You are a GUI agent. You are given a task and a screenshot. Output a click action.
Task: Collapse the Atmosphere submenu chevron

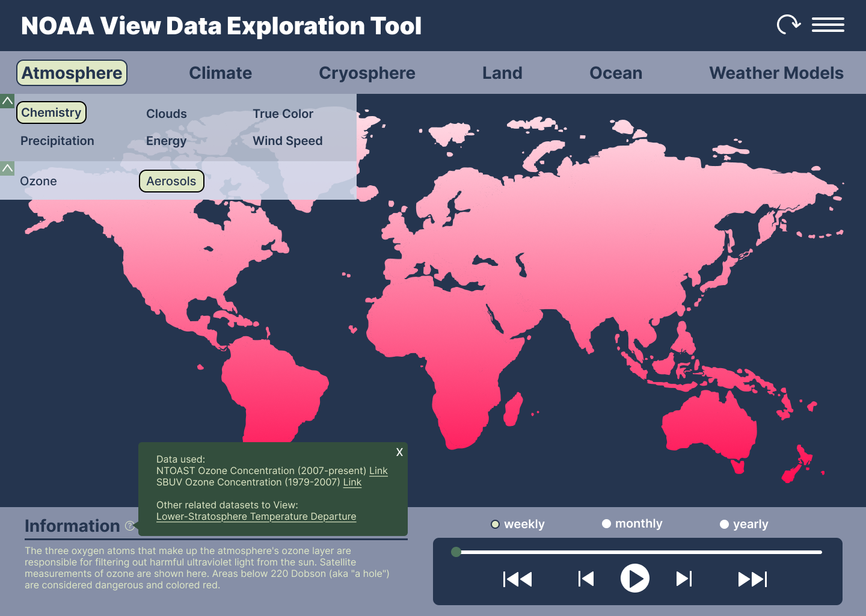[7, 101]
